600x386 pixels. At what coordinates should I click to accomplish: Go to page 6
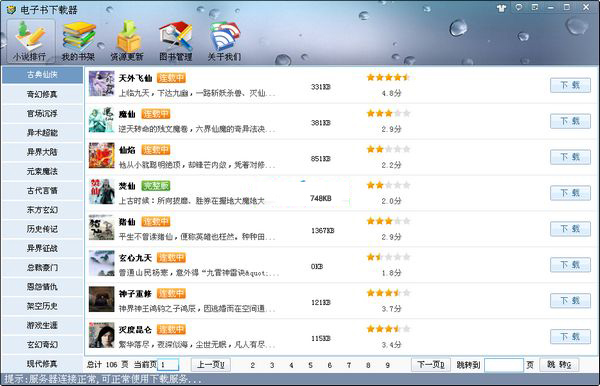click(329, 365)
